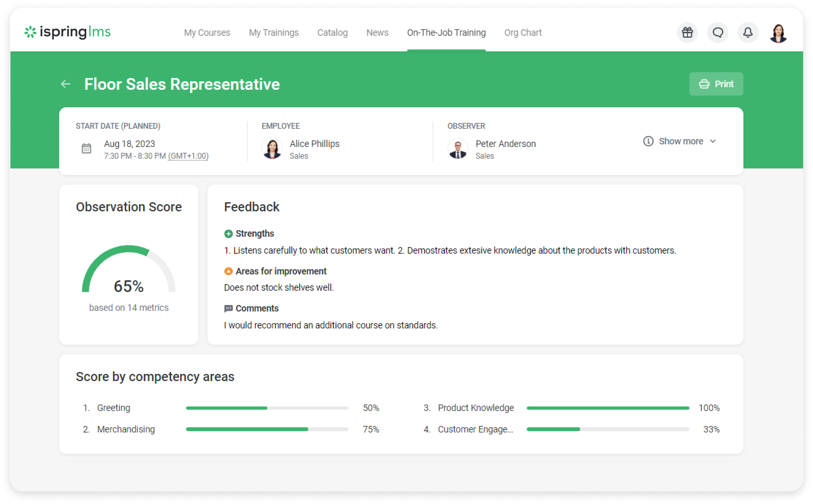Image resolution: width=813 pixels, height=504 pixels.
Task: Click the iSpring LMS logo
Action: point(68,32)
